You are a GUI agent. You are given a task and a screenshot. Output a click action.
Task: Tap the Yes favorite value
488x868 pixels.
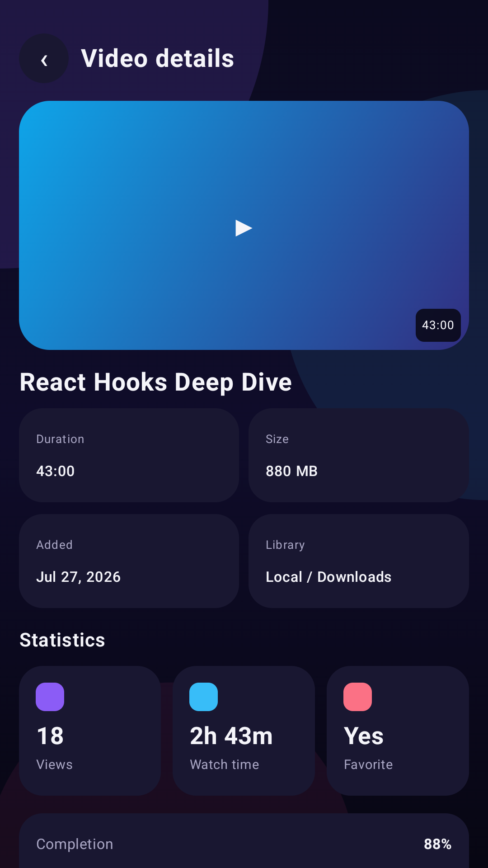click(364, 736)
